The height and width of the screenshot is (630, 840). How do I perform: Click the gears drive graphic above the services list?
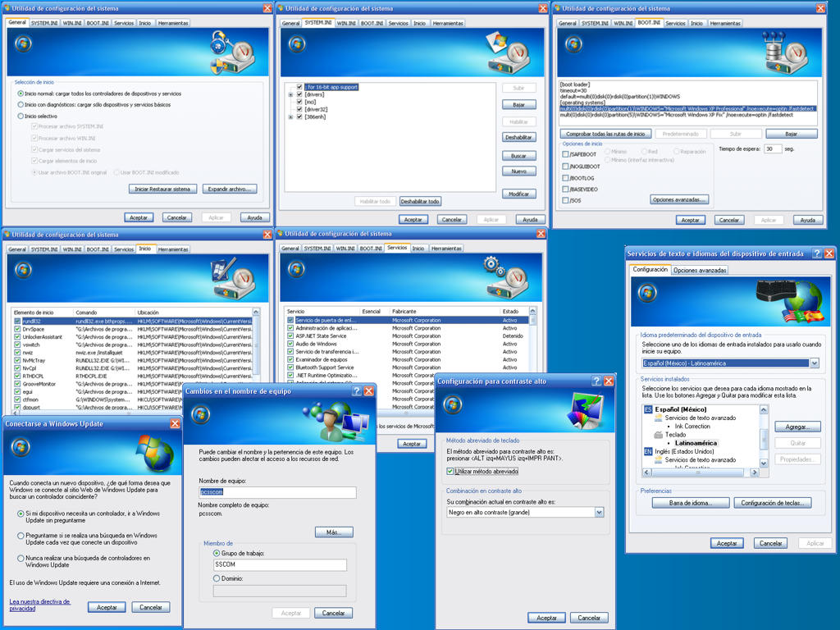click(x=505, y=278)
